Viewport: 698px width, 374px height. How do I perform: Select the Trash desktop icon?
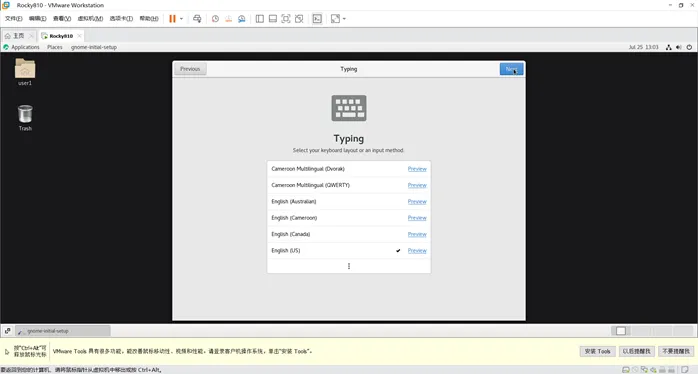25,118
